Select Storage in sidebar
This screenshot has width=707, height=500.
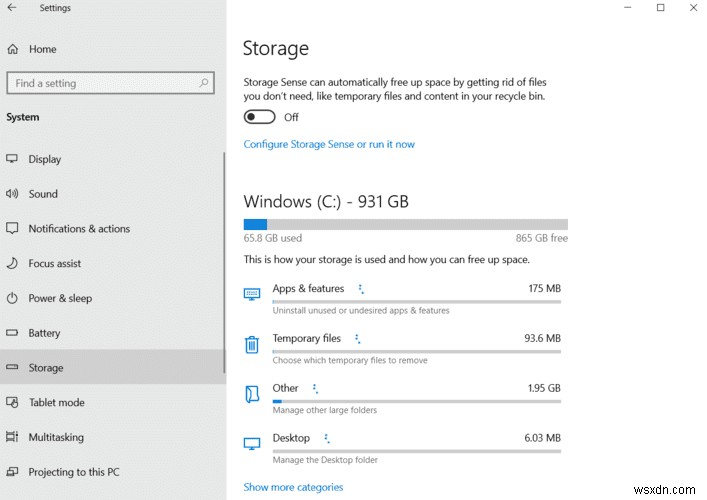coord(112,367)
